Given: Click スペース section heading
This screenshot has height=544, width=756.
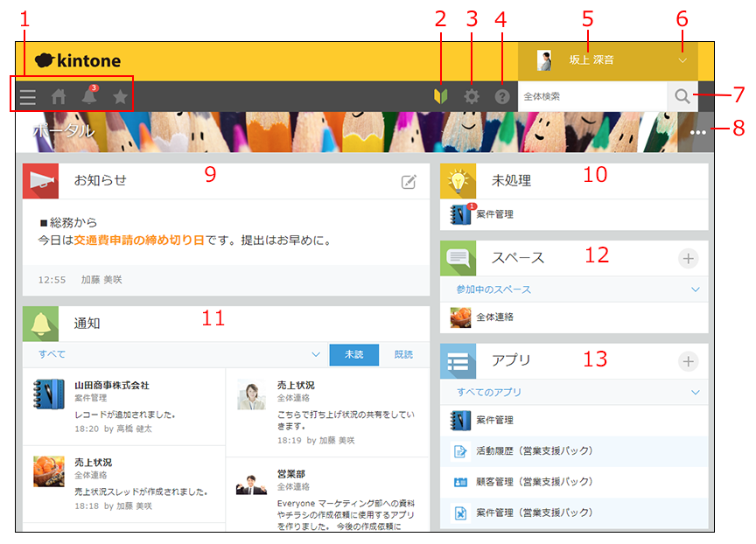Looking at the screenshot, I should click(518, 258).
